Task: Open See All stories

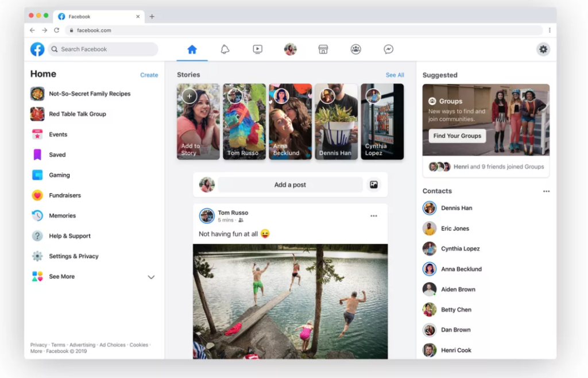Action: (x=394, y=75)
